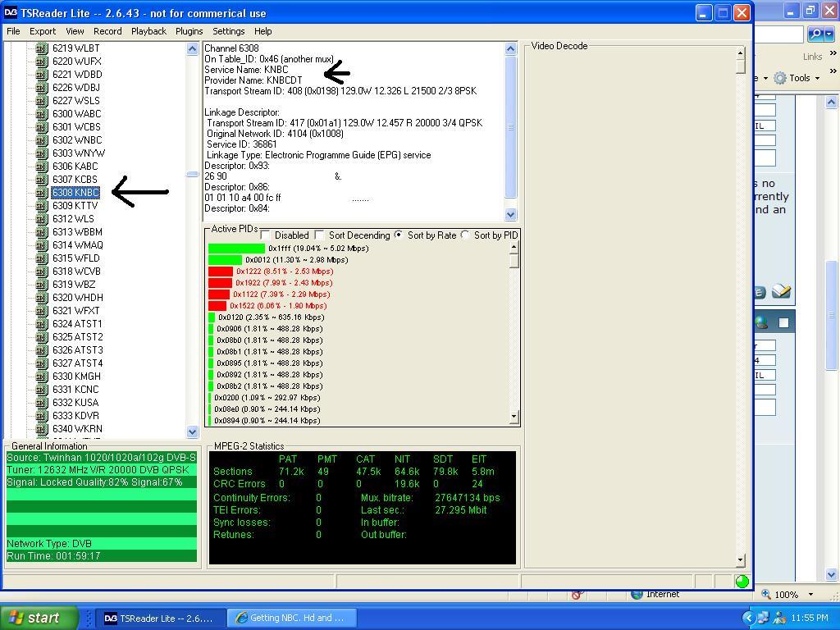The width and height of the screenshot is (840, 630).
Task: Open the Export menu
Action: (43, 31)
